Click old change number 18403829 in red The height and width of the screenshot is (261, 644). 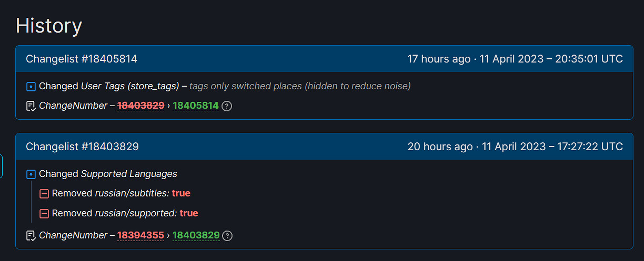140,106
